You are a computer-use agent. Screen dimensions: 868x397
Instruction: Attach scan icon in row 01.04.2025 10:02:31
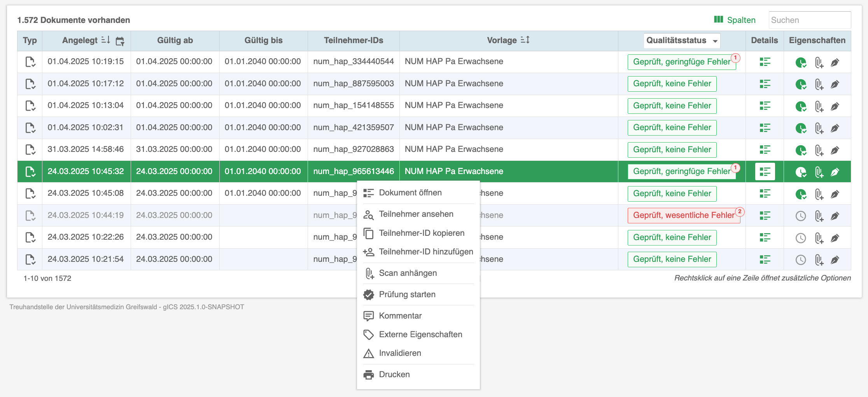(x=819, y=128)
